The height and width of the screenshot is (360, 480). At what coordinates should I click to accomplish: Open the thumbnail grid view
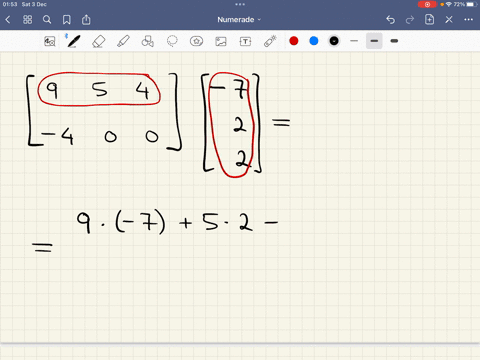click(x=27, y=20)
